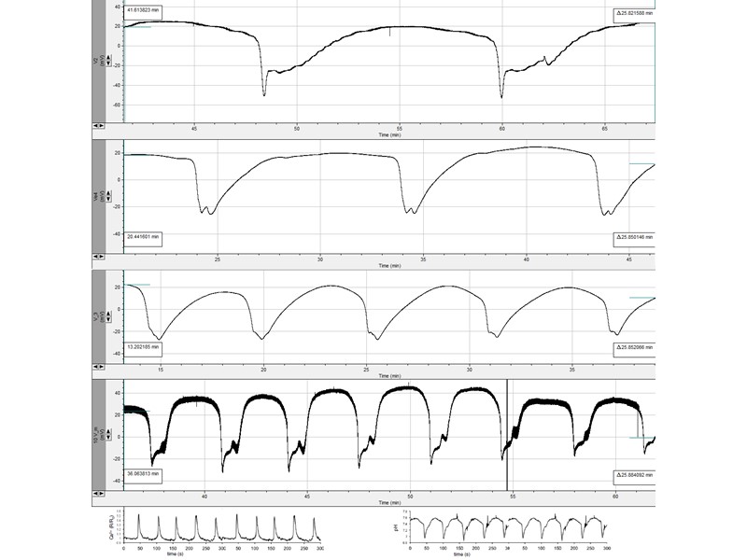This screenshot has width=747, height=560.
Task: Click the Time (min) label under V2 panel
Action: [x=389, y=134]
